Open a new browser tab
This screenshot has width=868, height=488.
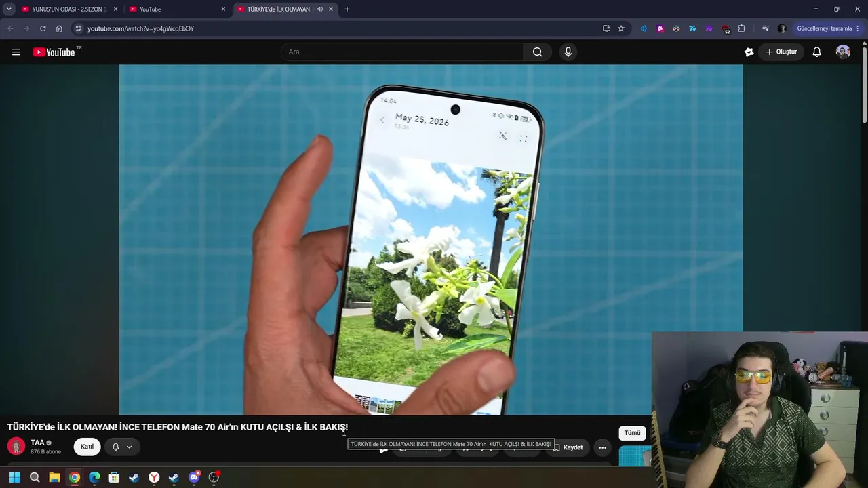(347, 9)
